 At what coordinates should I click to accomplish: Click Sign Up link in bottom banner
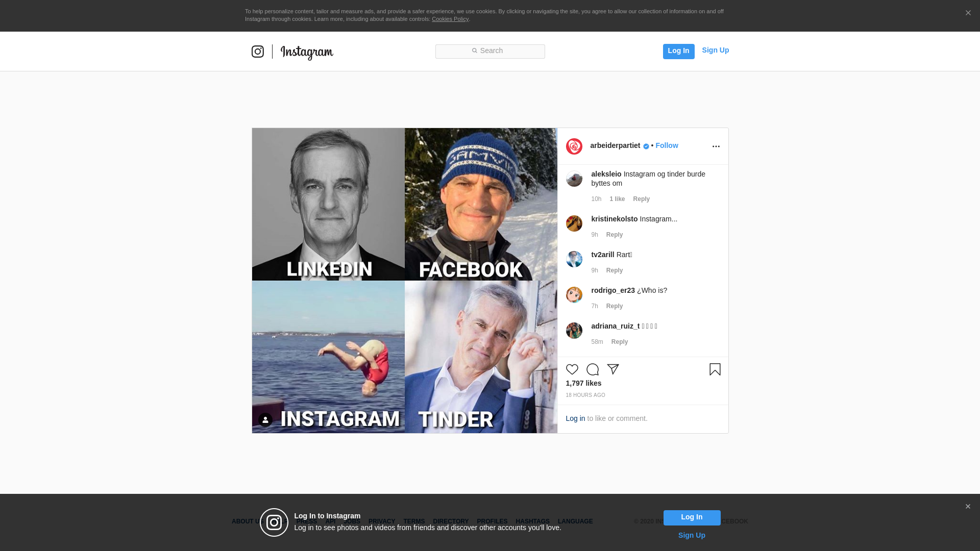pos(692,535)
